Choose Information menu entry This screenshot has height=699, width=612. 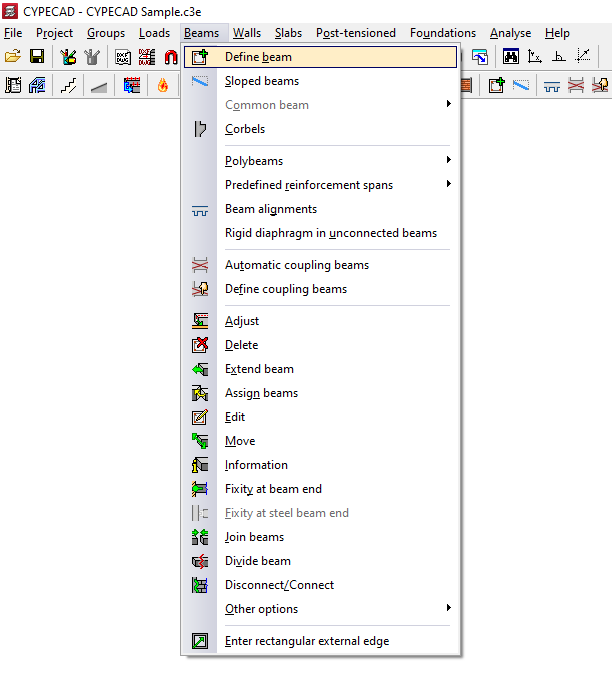[320, 465]
